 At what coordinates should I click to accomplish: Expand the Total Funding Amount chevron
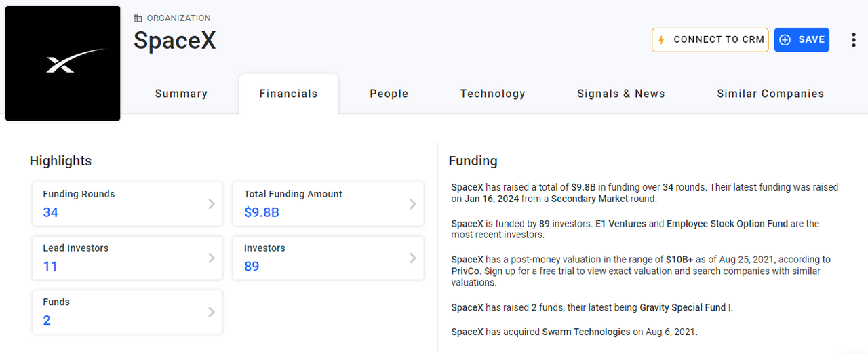tap(412, 204)
